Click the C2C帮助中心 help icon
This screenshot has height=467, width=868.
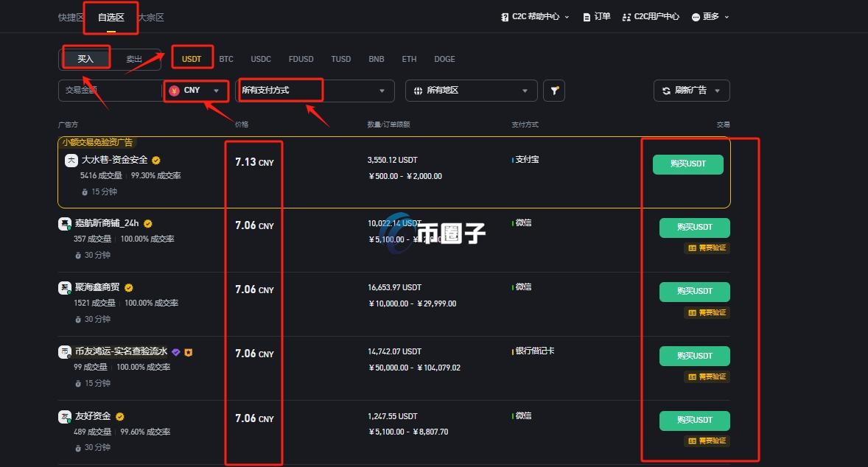click(503, 15)
